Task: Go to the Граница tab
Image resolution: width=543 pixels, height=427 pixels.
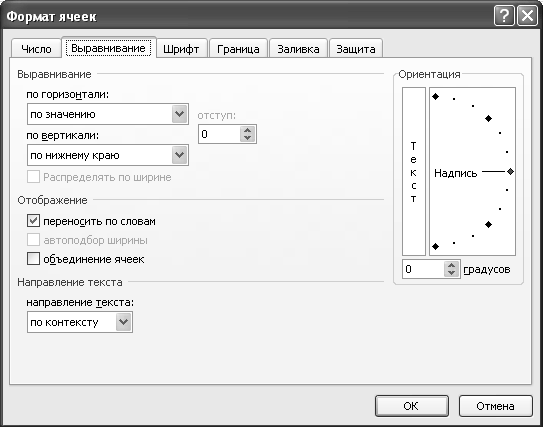Action: point(238,49)
